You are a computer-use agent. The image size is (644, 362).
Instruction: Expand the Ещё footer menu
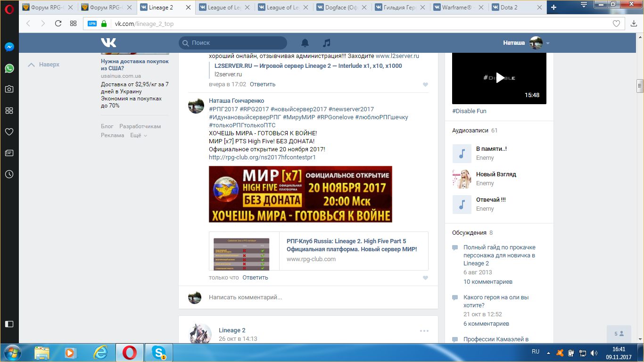(x=138, y=135)
